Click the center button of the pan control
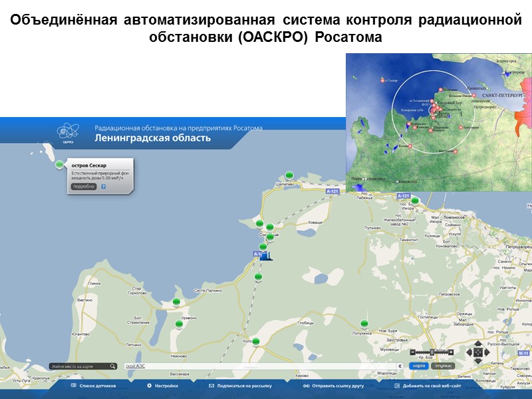 click(477, 352)
